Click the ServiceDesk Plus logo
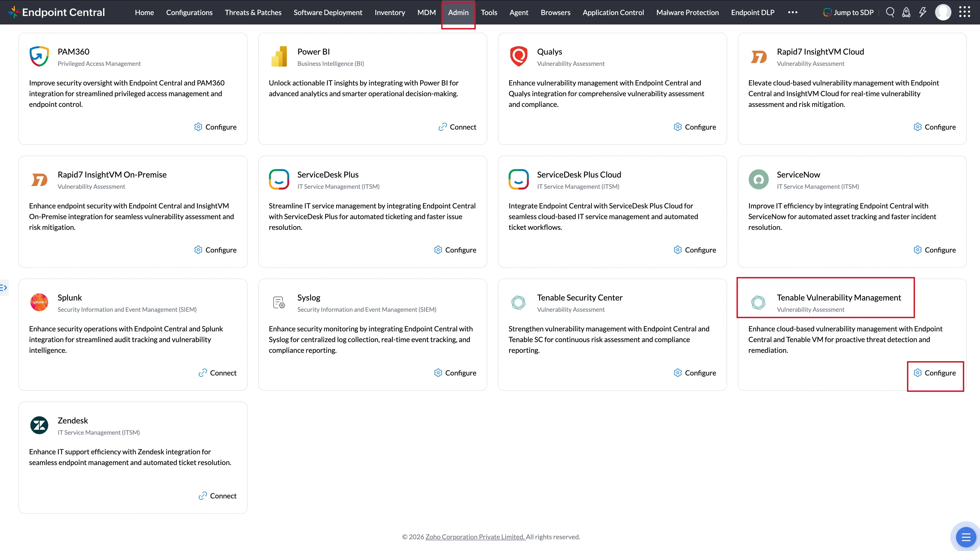Viewport: 980px width, 551px height. (x=279, y=180)
